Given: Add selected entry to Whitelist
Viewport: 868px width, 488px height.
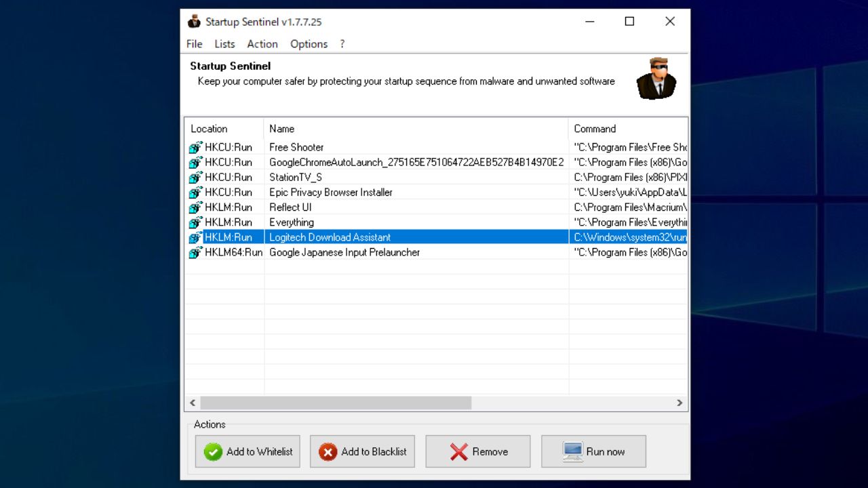Looking at the screenshot, I should click(x=248, y=451).
